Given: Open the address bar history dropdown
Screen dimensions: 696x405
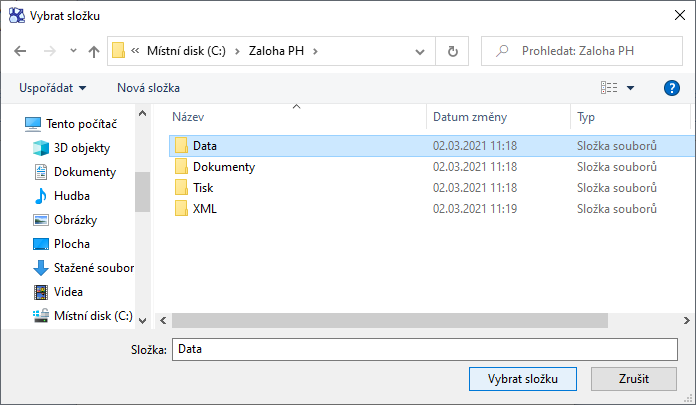Looking at the screenshot, I should point(420,51).
